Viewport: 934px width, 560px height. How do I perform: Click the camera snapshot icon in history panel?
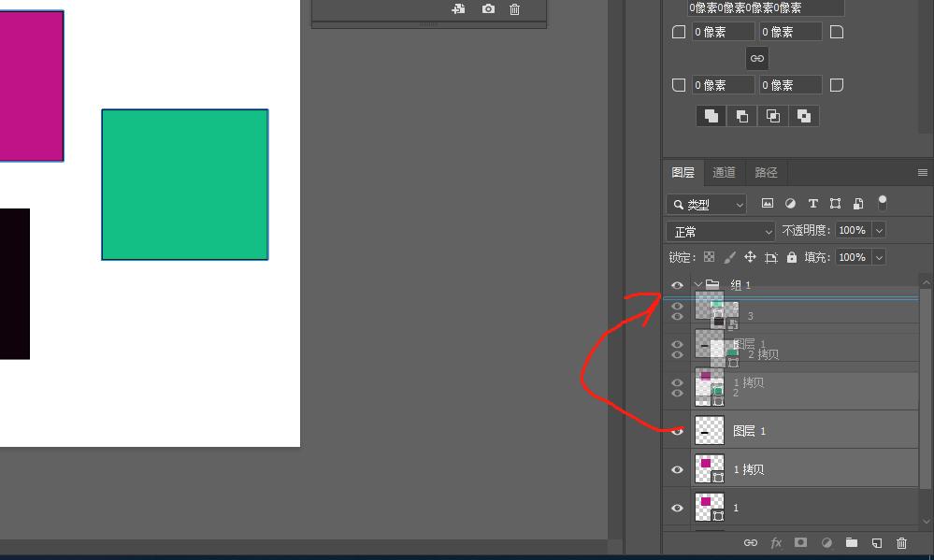point(488,8)
